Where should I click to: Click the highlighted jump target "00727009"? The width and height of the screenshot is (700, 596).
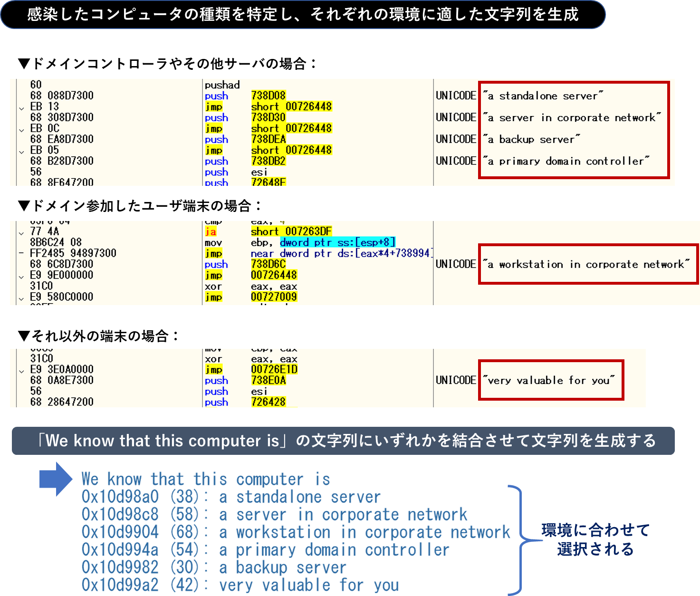274,297
